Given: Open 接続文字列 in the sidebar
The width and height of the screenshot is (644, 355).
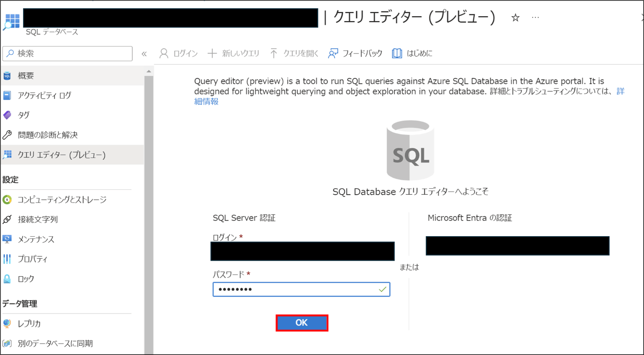Looking at the screenshot, I should click(72, 219).
